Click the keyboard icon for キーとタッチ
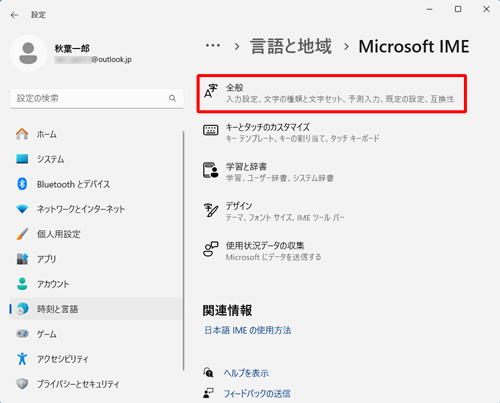Screen dimensions: 500x403 [211, 130]
